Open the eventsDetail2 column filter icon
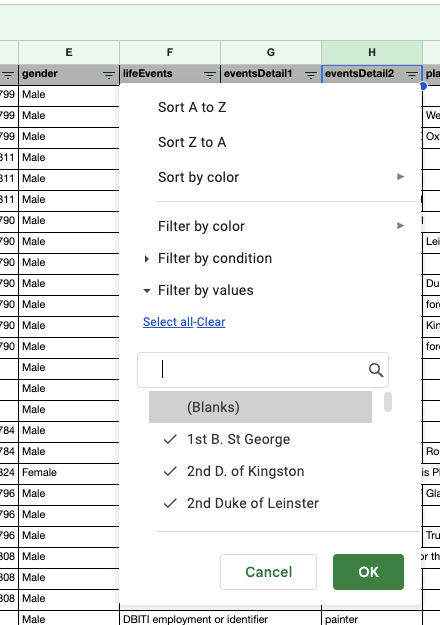 click(x=412, y=75)
